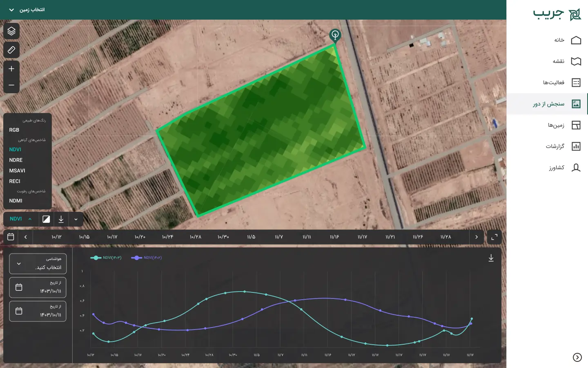
Task: Go to the Reports sidebar item
Action: click(563, 146)
